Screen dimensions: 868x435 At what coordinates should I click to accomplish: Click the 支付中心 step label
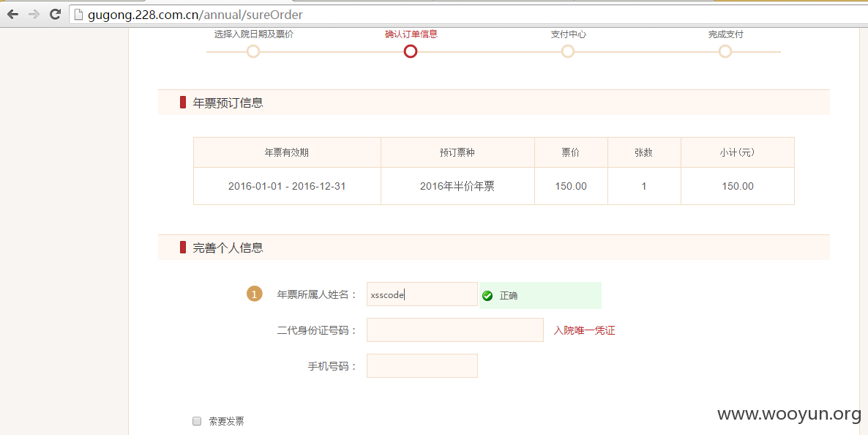[x=568, y=34]
